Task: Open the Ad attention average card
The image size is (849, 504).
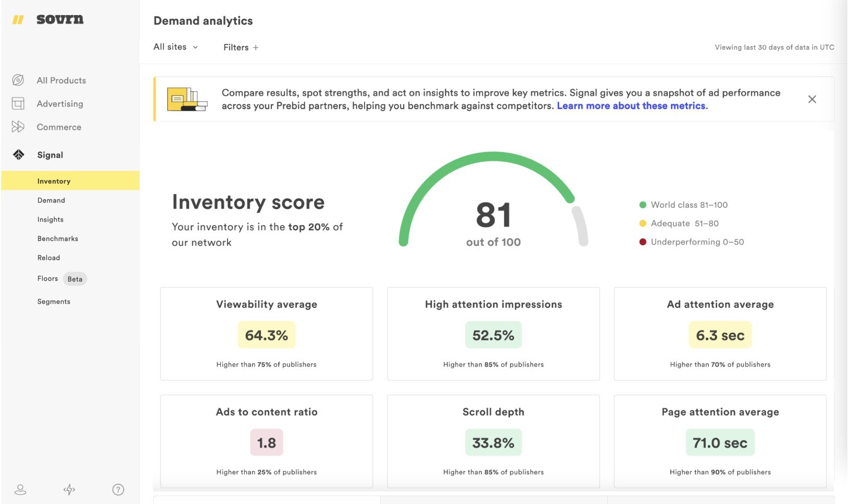Action: pyautogui.click(x=720, y=334)
